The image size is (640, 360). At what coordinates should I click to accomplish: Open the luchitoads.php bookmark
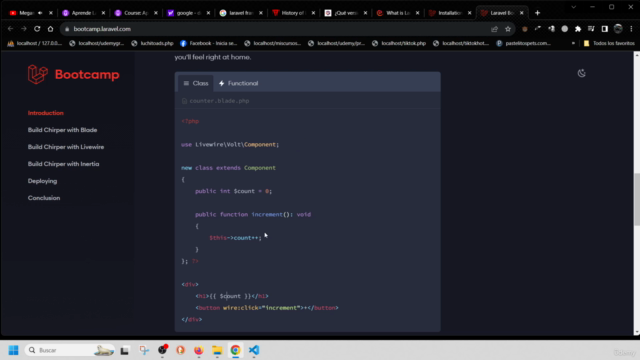click(x=153, y=43)
